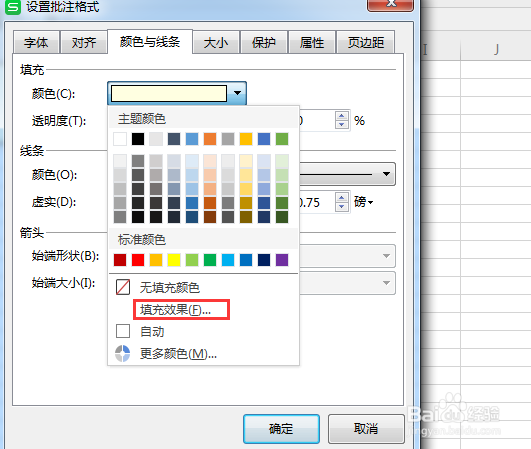Pick the orange theme color swatch
This screenshot has height=449, width=531.
pos(210,139)
